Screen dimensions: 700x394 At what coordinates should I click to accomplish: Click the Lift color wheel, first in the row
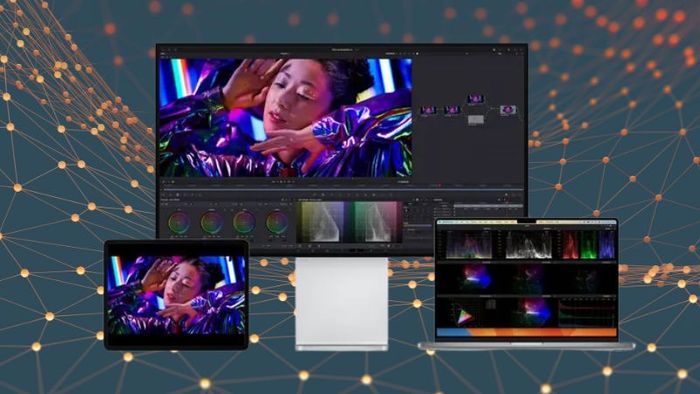coord(179,222)
